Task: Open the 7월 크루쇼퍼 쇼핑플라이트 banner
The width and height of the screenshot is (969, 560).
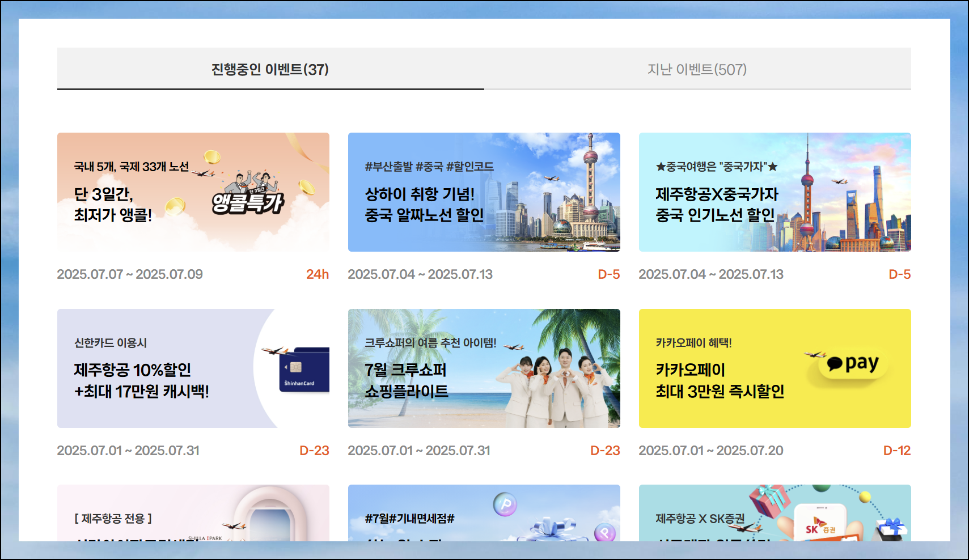Action: 484,368
